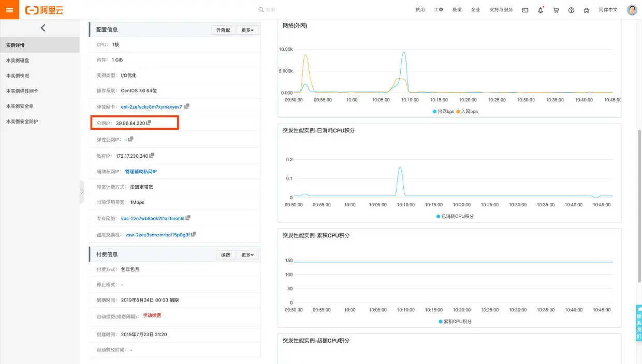Screen dimensions: 642x364
Task: Copy the public IP 39.96.84.220
Action: pyautogui.click(x=149, y=123)
